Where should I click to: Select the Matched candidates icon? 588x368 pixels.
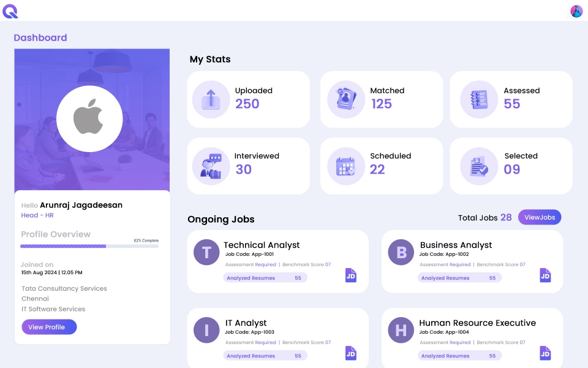[x=345, y=98]
